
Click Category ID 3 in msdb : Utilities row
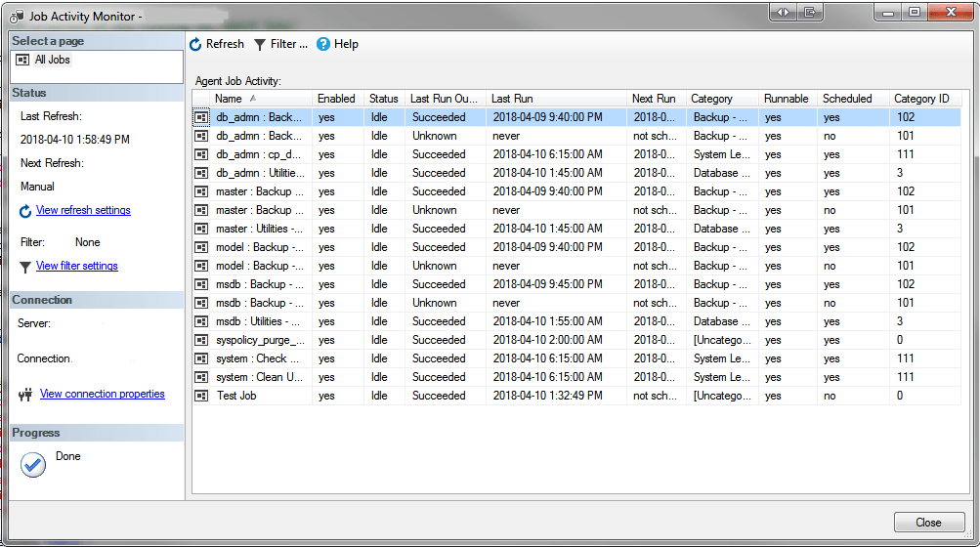(x=900, y=321)
